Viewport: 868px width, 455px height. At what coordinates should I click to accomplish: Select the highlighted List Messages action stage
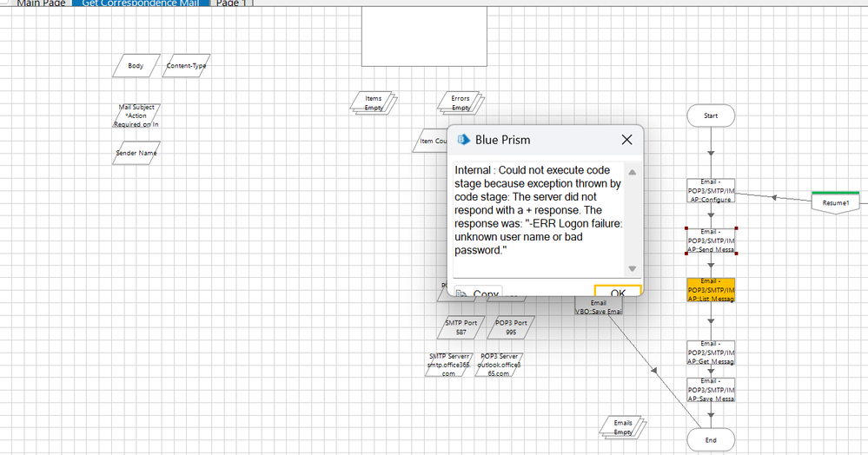click(711, 290)
